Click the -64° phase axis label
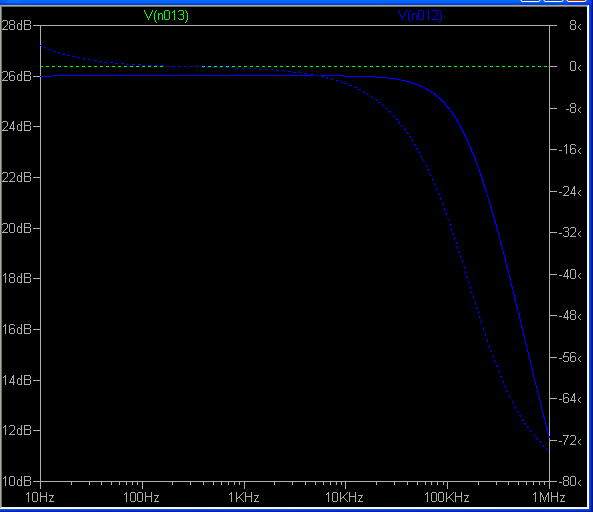593x512 pixels. pos(571,398)
